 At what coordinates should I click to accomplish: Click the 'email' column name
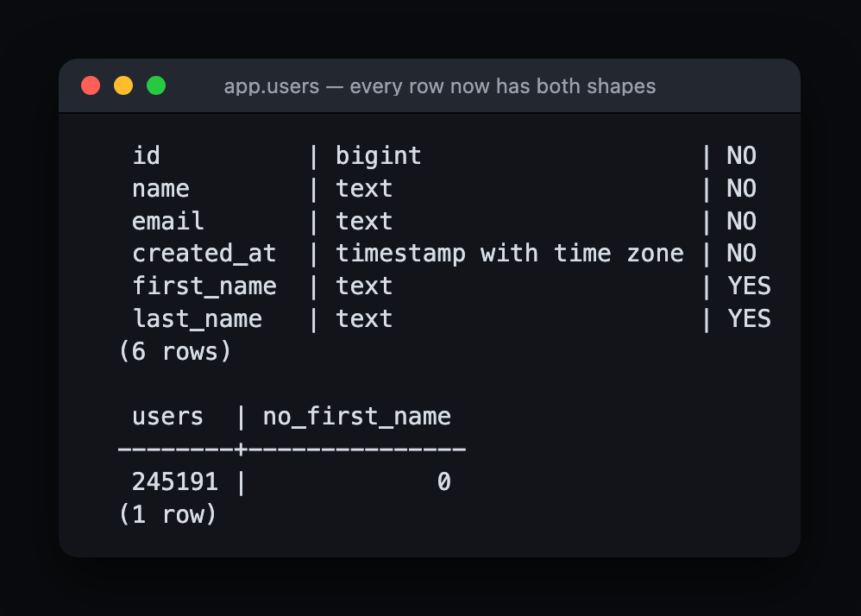167,221
